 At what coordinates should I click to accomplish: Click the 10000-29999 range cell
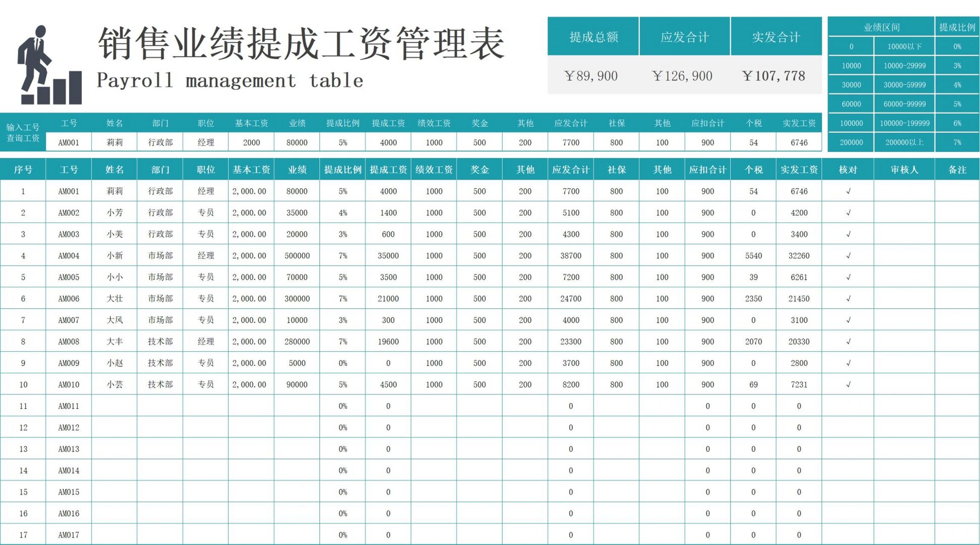coord(904,66)
